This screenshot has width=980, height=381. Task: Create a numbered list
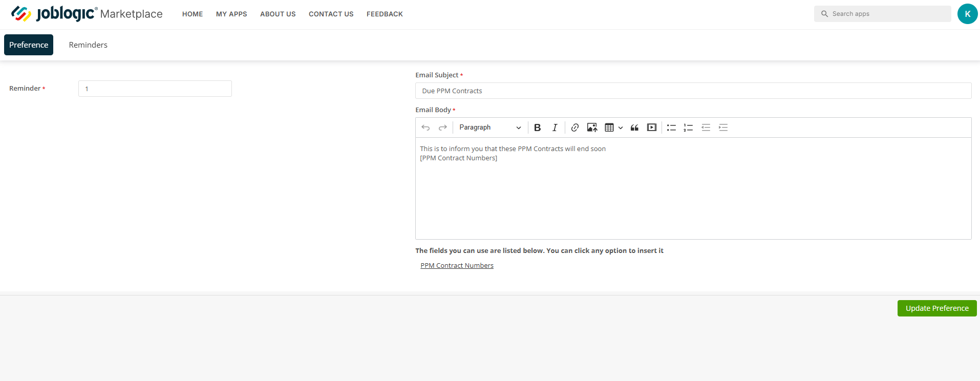point(688,128)
